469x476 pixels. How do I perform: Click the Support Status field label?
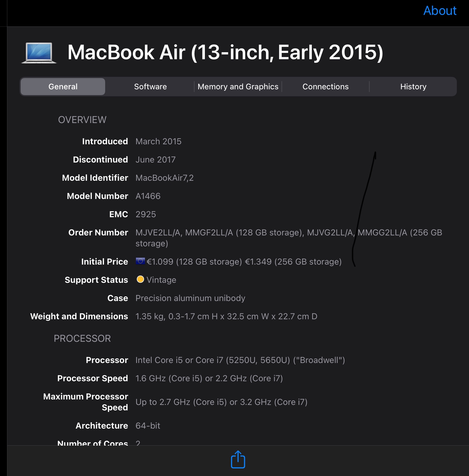[96, 280]
